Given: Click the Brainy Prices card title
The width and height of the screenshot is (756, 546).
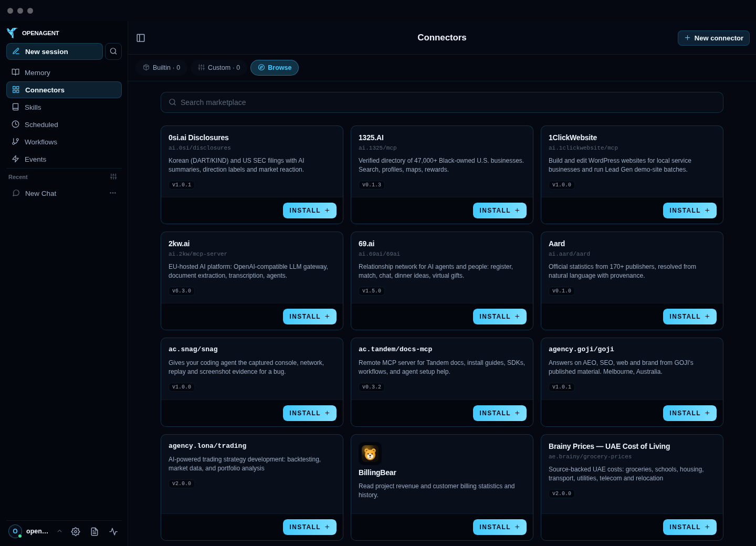Looking at the screenshot, I should tap(609, 446).
